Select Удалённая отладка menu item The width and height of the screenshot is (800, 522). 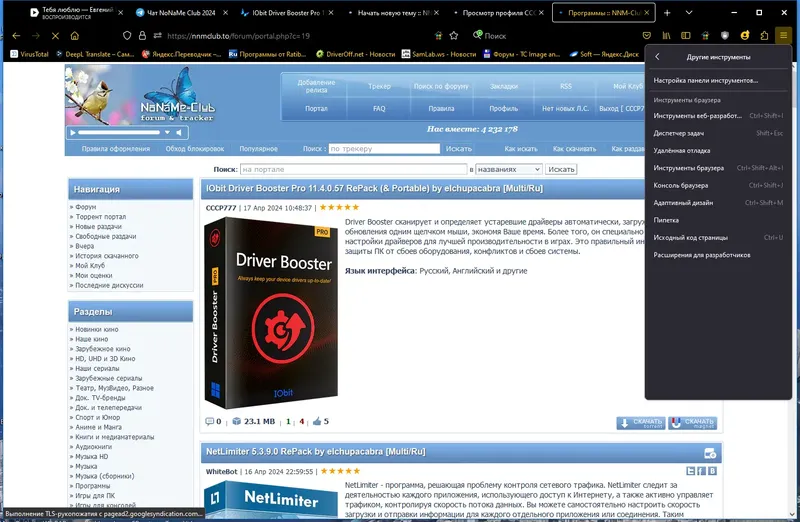pos(718,151)
